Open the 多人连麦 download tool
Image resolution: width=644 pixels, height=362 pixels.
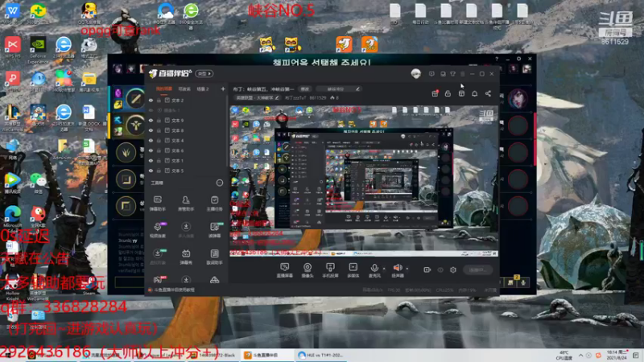(x=186, y=230)
